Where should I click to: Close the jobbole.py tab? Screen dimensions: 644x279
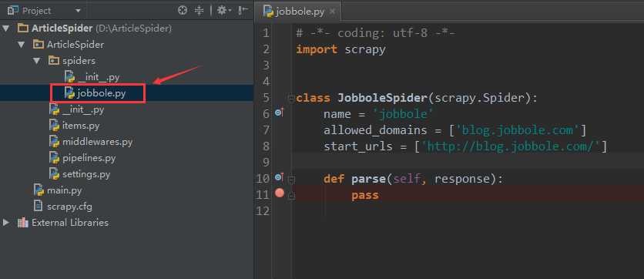coord(332,12)
